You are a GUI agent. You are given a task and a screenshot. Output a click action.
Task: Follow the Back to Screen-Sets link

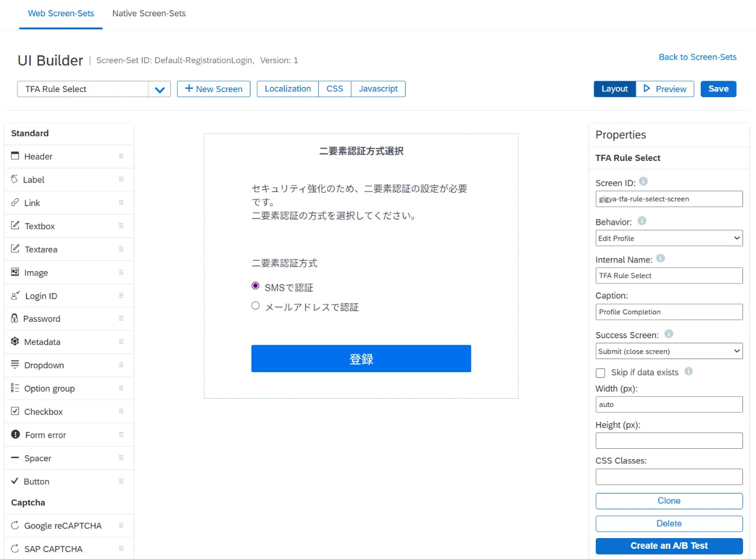tap(697, 57)
